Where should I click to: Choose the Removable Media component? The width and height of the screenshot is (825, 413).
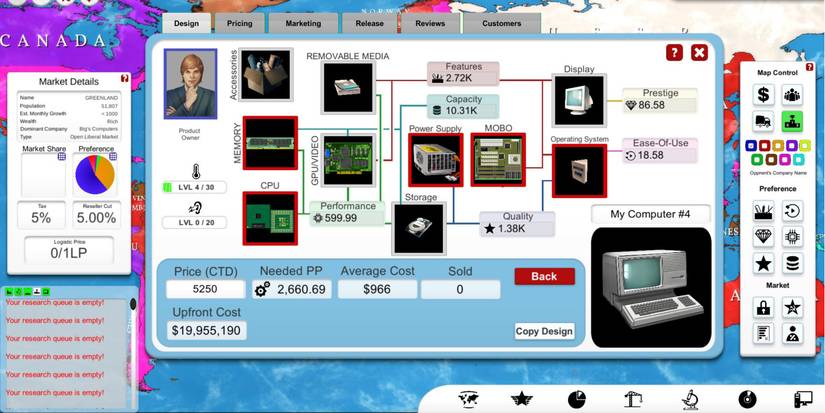[348, 88]
